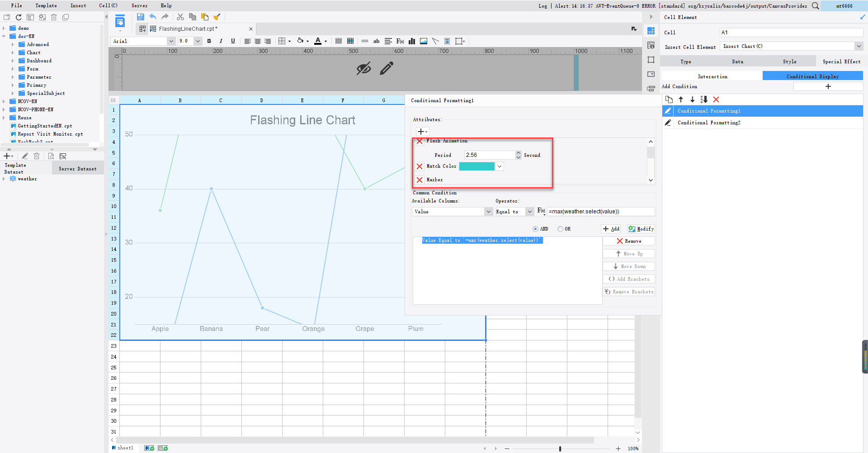Open the font size dropdown
Screen dimensions: 868x453
(198, 41)
